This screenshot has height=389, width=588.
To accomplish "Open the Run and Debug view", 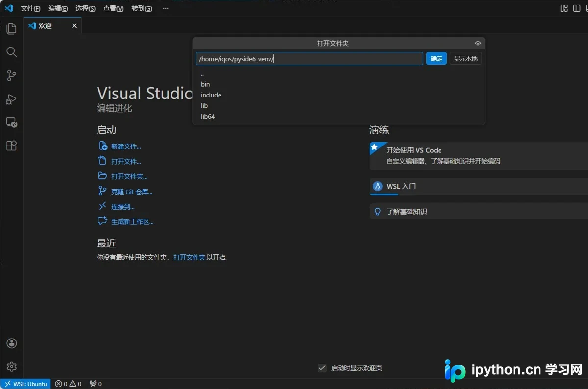I will click(11, 99).
